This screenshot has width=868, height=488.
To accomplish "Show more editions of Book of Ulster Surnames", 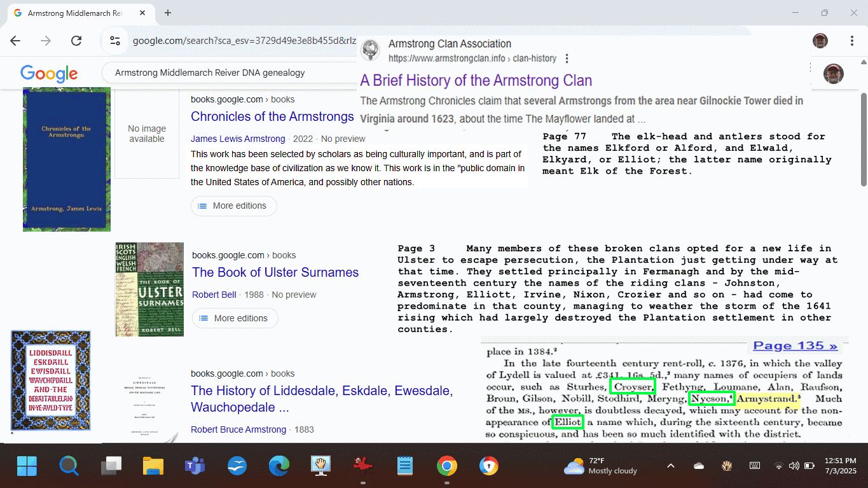I will [x=235, y=318].
